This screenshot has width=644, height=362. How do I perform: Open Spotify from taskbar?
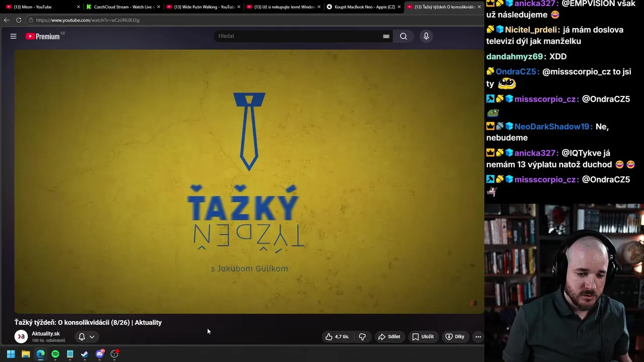pos(55,354)
